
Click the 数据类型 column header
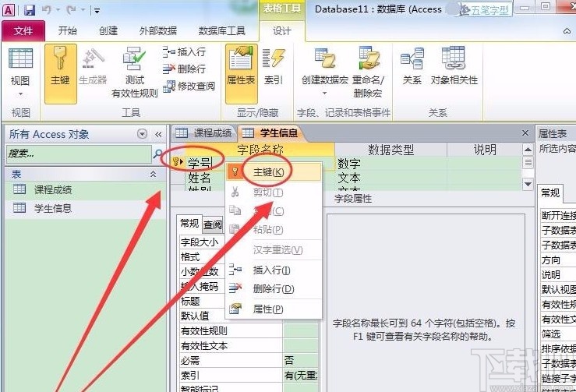tap(390, 150)
